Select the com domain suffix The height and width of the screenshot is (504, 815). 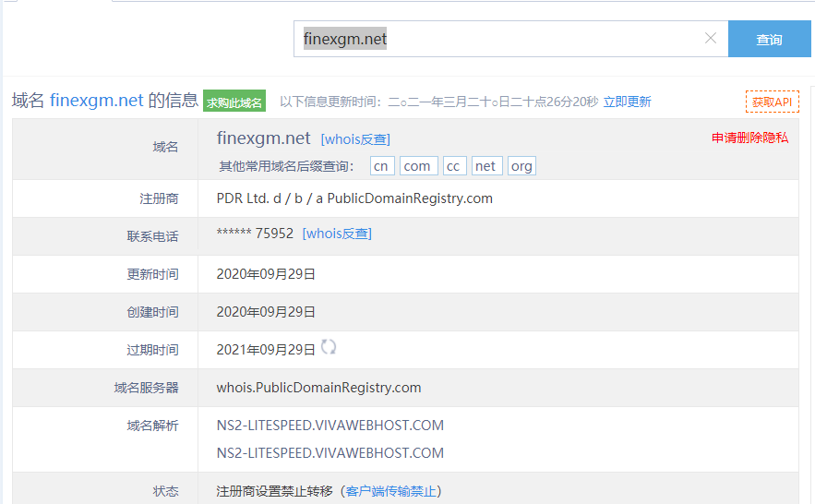417,166
